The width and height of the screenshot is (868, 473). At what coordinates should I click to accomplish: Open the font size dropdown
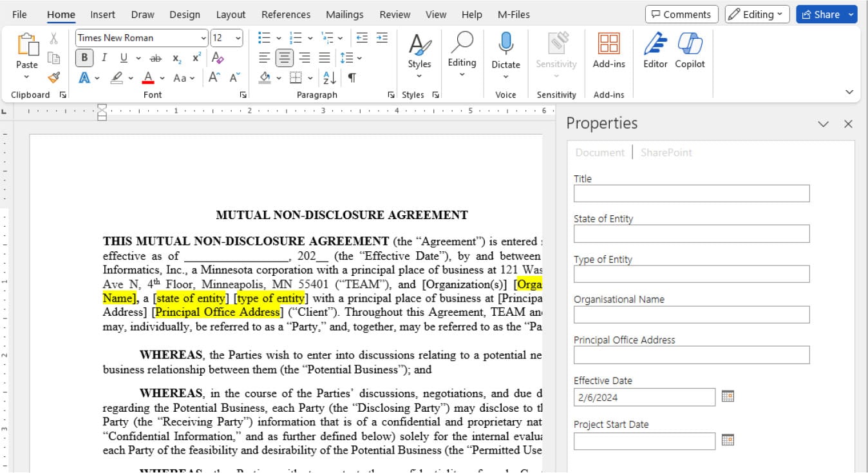coord(238,38)
